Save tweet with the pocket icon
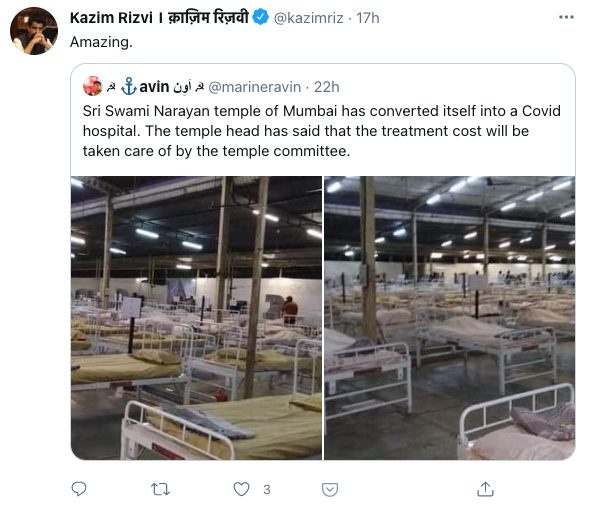The image size is (589, 514). point(330,490)
